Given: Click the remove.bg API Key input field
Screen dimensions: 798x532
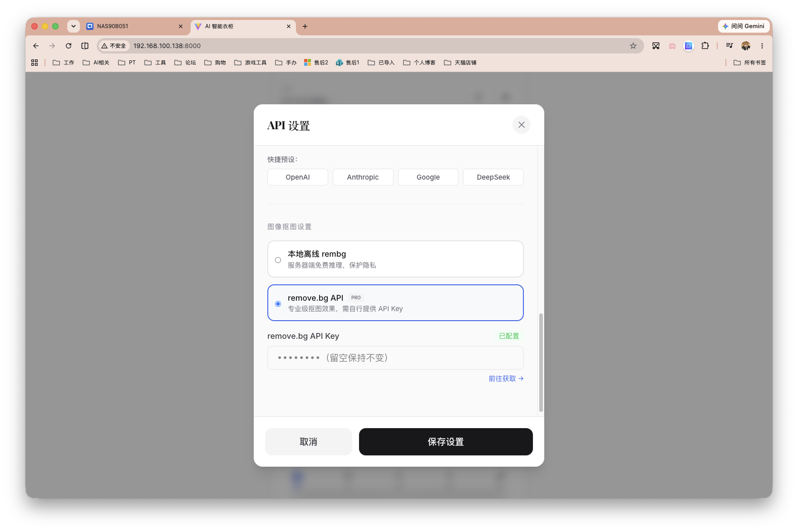Looking at the screenshot, I should tap(395, 358).
